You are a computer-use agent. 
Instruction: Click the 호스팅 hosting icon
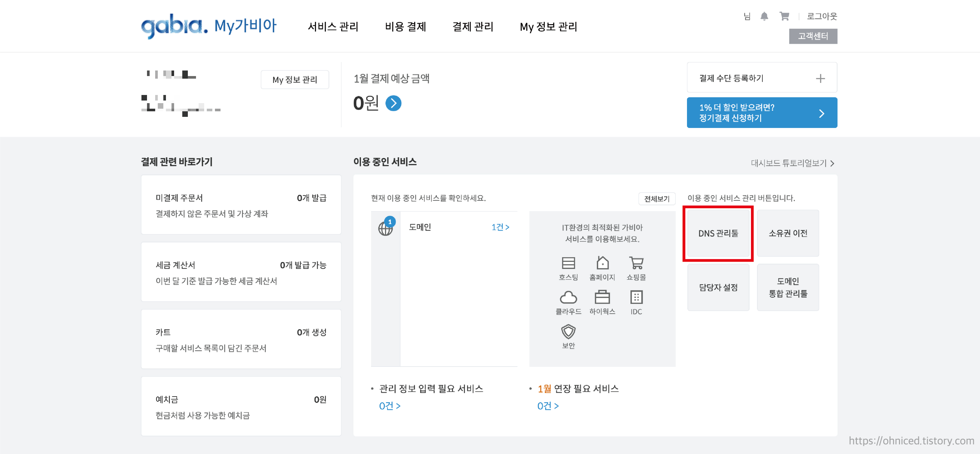568,263
